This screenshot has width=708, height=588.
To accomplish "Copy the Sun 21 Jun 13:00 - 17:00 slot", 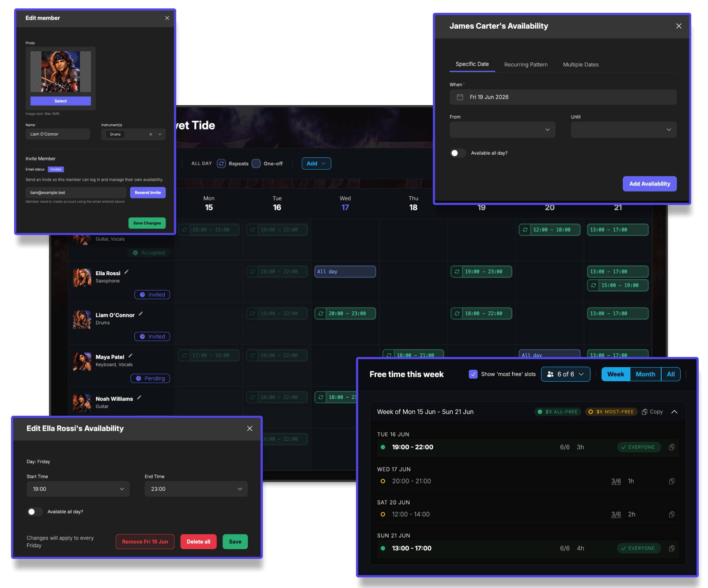I will 672,548.
